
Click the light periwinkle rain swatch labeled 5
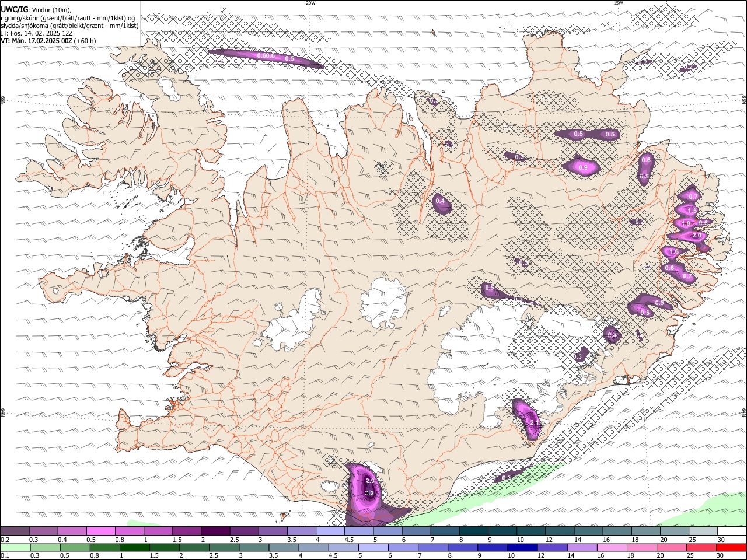pyautogui.click(x=374, y=547)
